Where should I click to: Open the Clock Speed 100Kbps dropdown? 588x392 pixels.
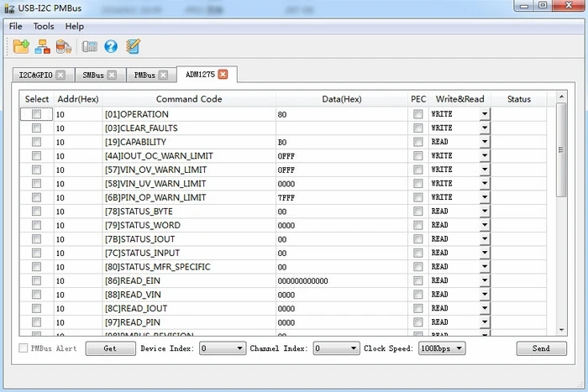point(442,348)
